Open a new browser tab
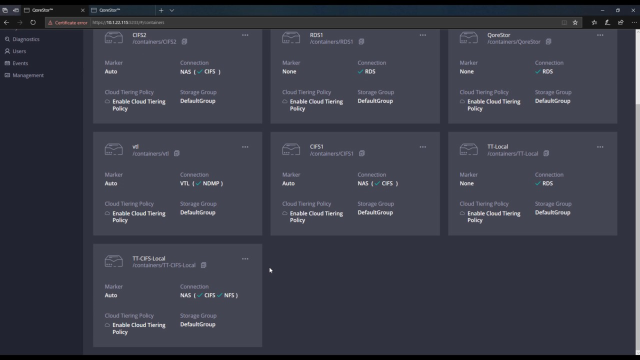 point(161,10)
